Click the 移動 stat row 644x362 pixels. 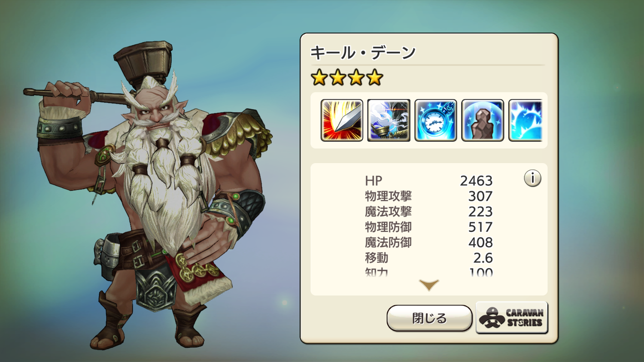point(429,258)
